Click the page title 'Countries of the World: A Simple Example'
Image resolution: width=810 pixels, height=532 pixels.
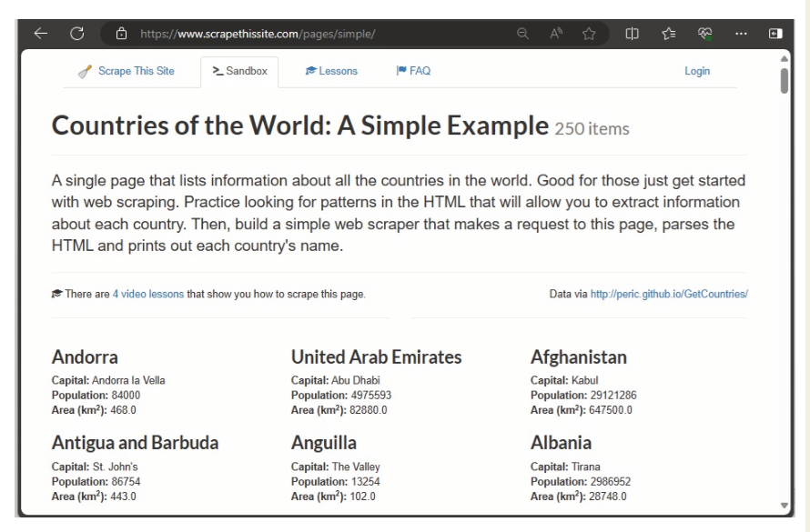pos(300,125)
